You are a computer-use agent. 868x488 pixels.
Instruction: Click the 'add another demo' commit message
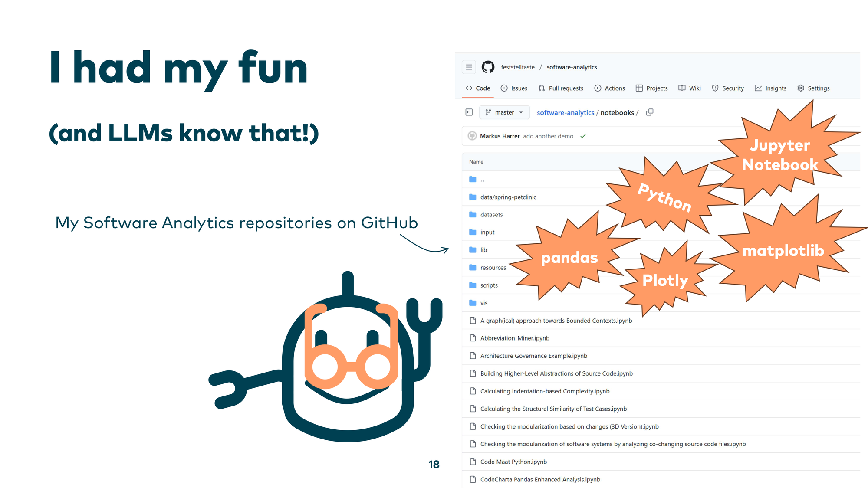(548, 136)
